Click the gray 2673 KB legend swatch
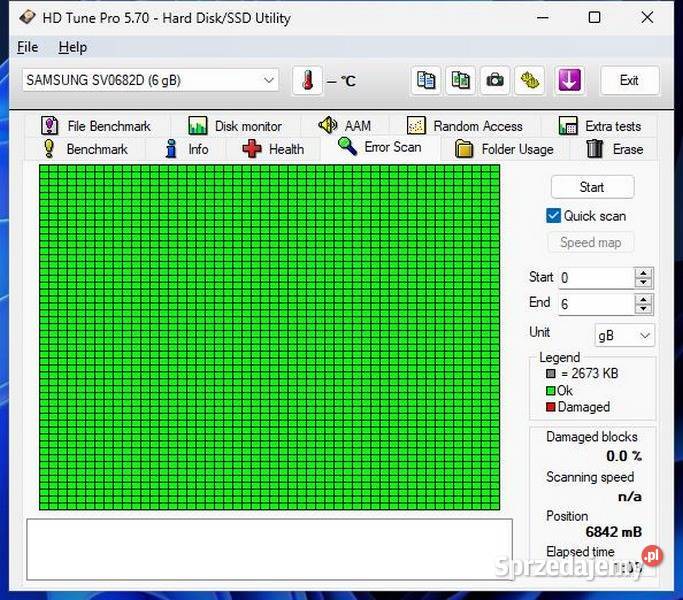This screenshot has width=683, height=600. (551, 373)
